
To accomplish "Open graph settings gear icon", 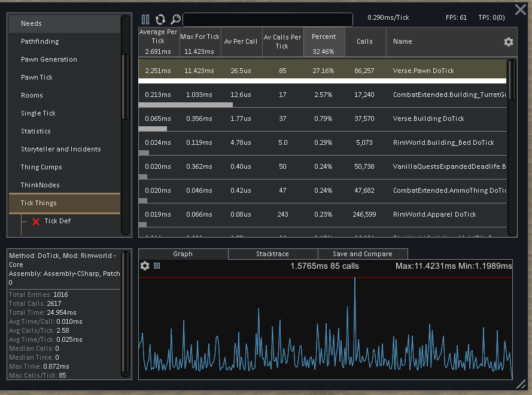I will [145, 266].
